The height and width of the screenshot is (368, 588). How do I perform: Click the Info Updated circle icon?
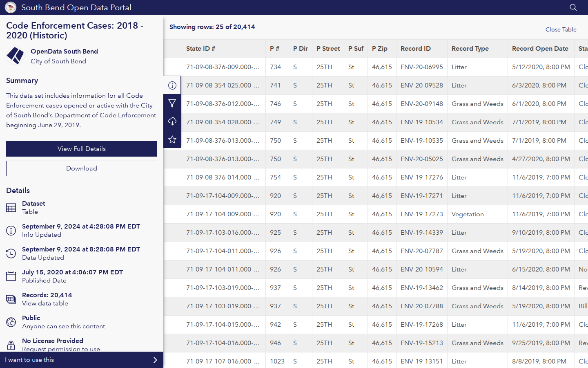(x=11, y=231)
